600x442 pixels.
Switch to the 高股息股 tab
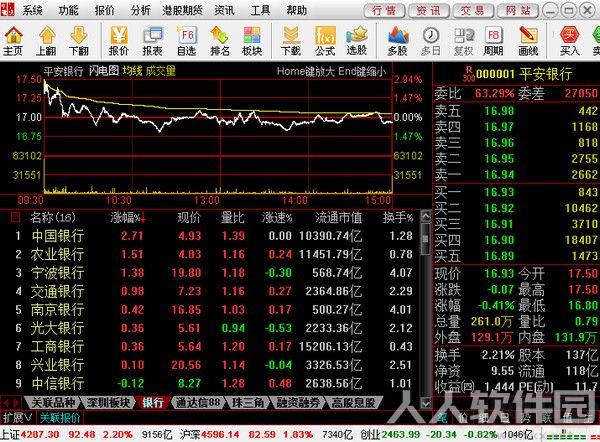pyautogui.click(x=353, y=403)
